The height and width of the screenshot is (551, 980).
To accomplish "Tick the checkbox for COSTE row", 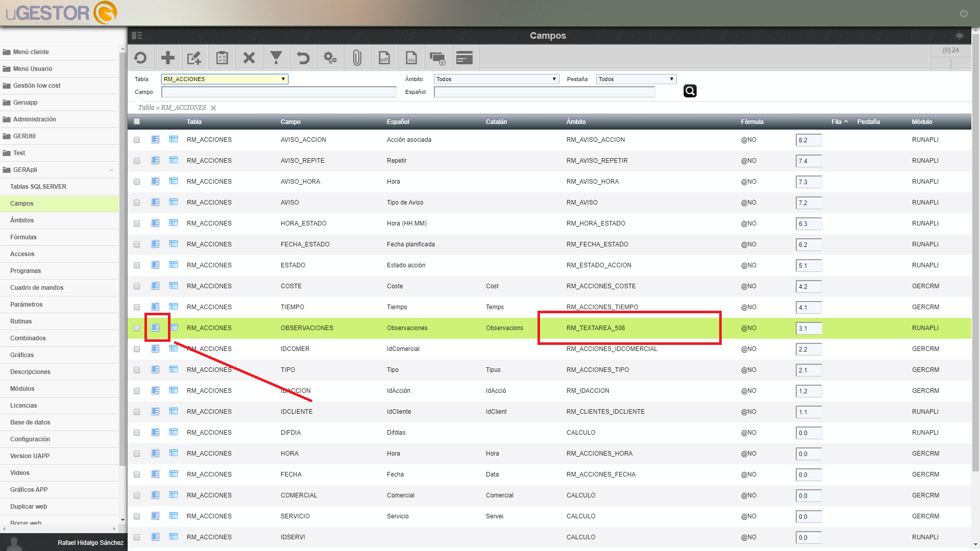I will point(137,286).
